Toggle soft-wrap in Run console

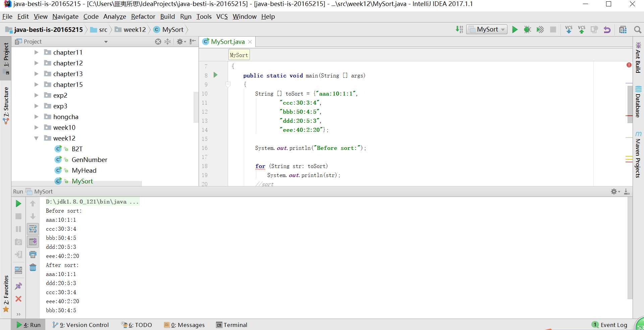coord(33,229)
